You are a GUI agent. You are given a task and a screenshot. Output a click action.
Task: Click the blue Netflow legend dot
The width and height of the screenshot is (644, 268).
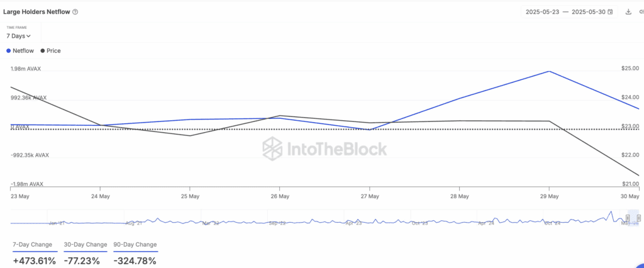(x=9, y=50)
